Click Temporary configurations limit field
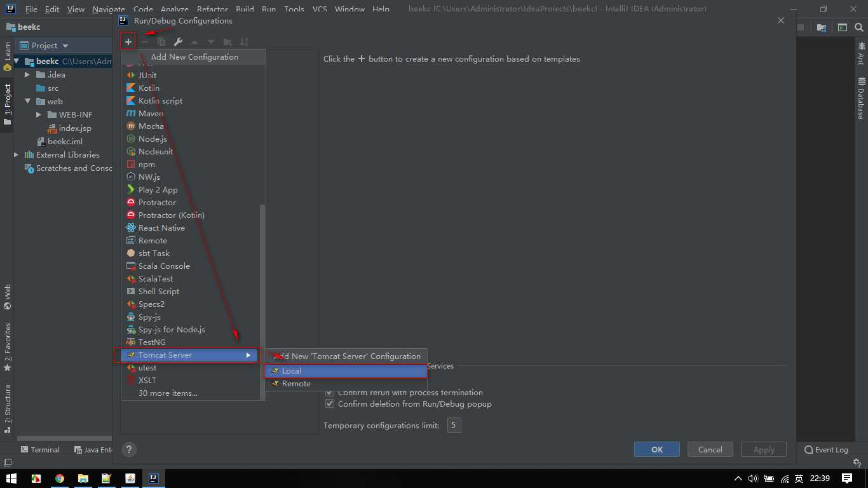 pyautogui.click(x=454, y=425)
